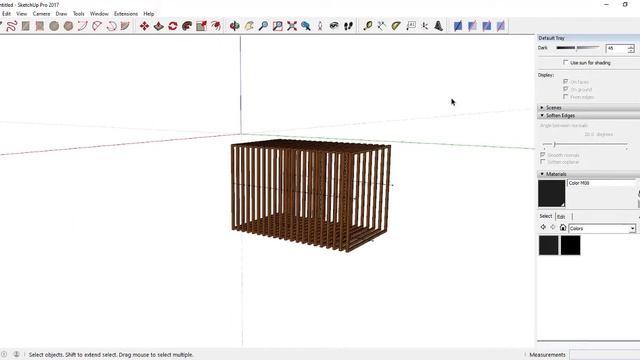This screenshot has height=360, width=640.
Task: Open the Window menu
Action: click(x=99, y=14)
